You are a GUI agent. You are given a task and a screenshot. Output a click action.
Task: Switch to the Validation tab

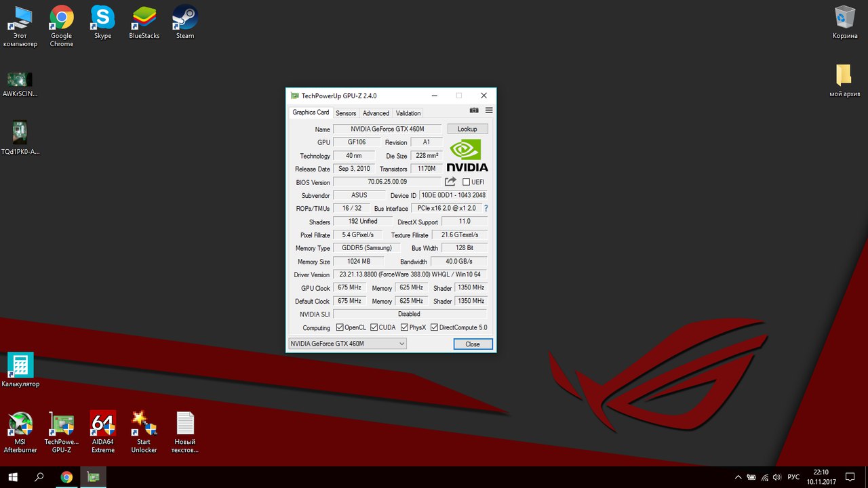pyautogui.click(x=408, y=113)
